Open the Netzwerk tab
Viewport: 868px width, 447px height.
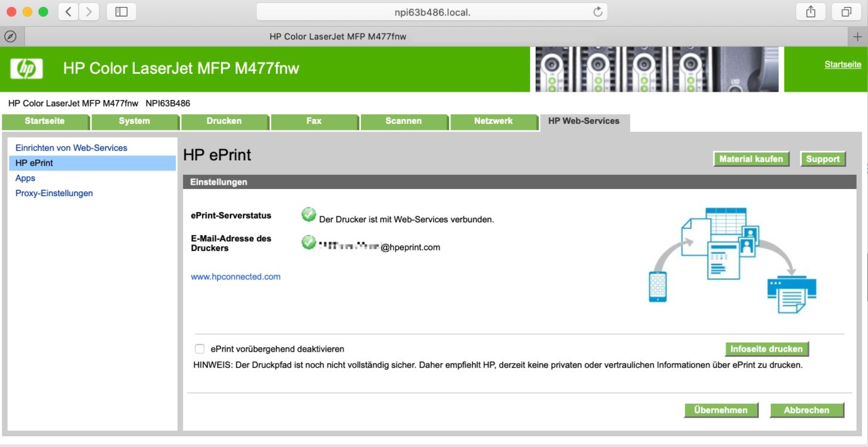point(493,121)
